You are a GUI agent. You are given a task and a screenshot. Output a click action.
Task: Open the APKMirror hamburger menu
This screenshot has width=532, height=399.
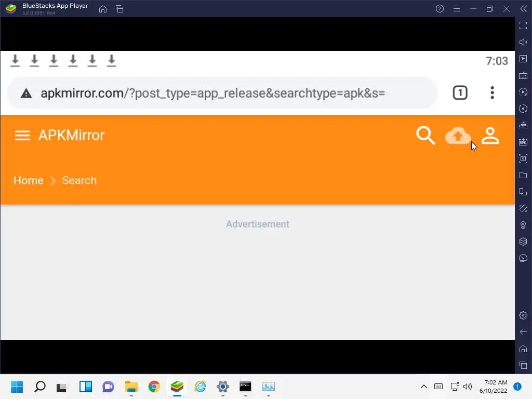click(22, 135)
